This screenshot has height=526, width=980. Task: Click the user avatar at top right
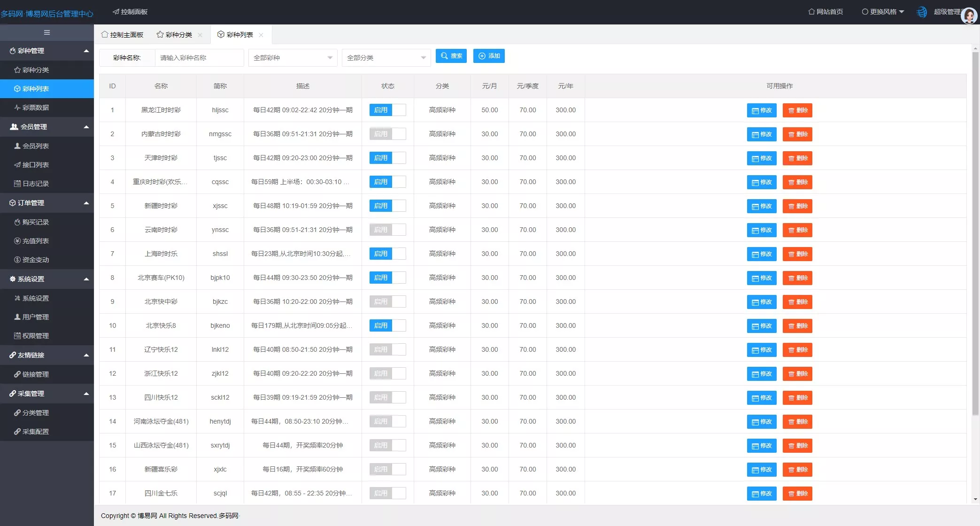969,15
